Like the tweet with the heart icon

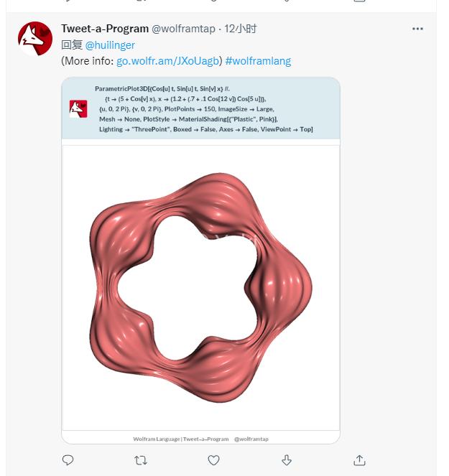[x=213, y=459]
